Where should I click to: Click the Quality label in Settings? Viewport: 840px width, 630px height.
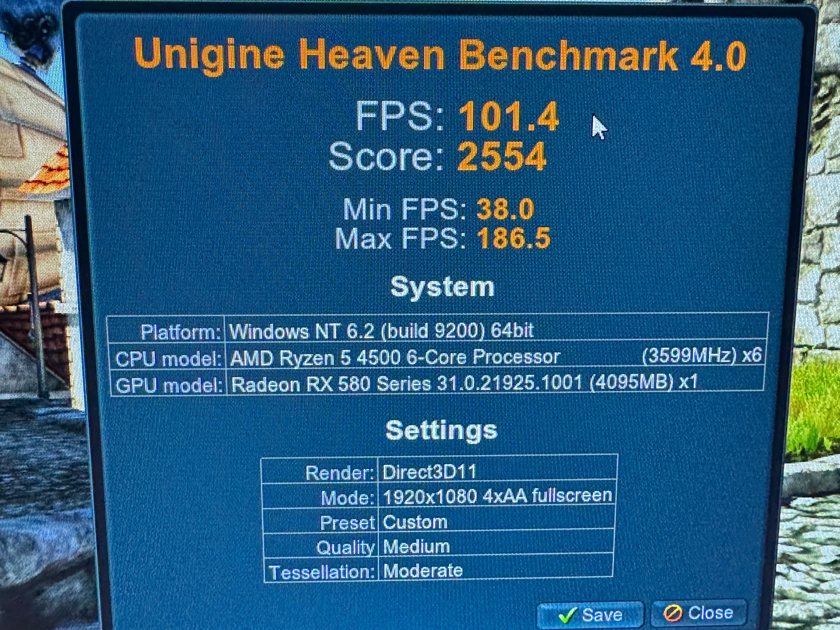pyautogui.click(x=345, y=547)
